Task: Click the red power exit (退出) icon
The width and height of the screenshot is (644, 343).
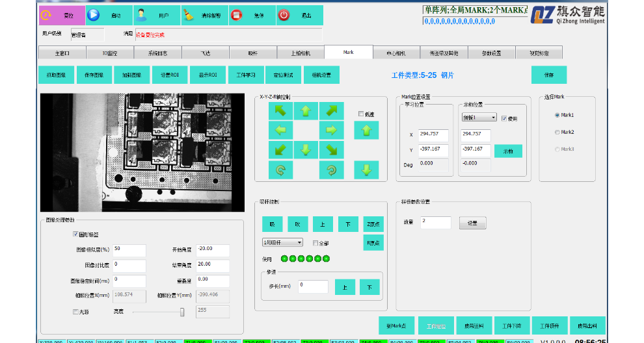Action: tap(284, 15)
